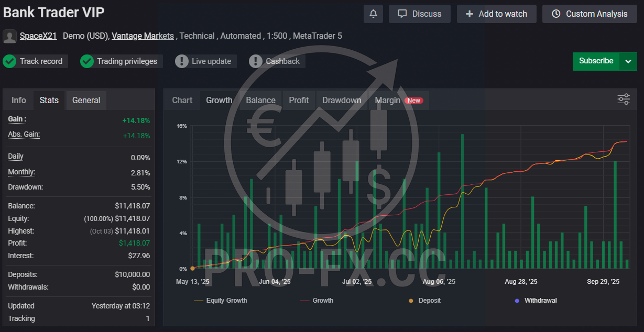Click the Track record green checkmark icon
The image size is (644, 332).
(9, 61)
